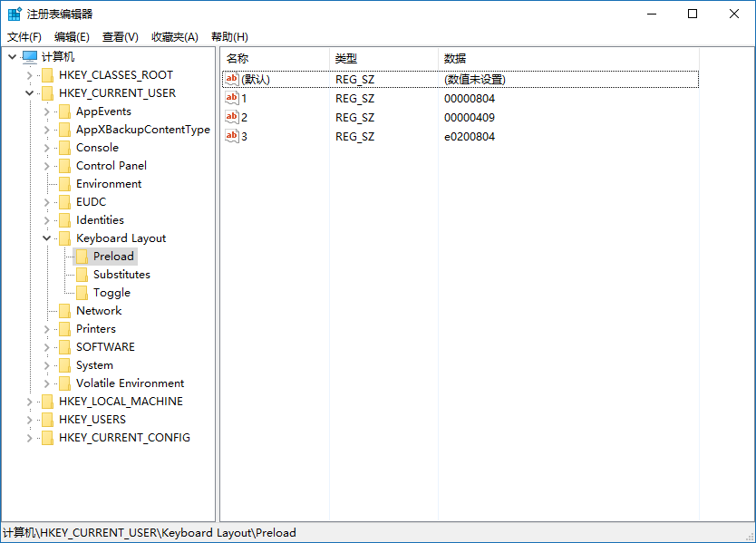This screenshot has width=756, height=543.
Task: Open the 帮助(H) menu
Action: point(229,37)
